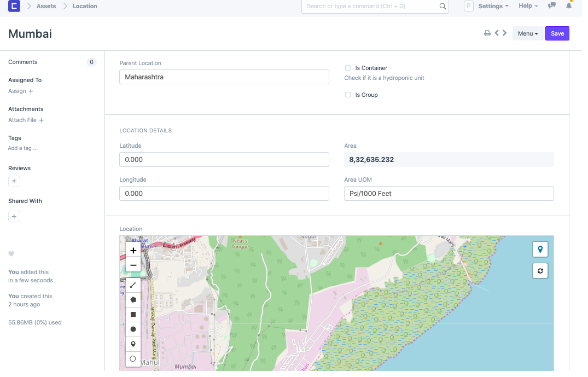The image size is (588, 377).
Task: Go to Assets breadcrumb
Action: 46,6
